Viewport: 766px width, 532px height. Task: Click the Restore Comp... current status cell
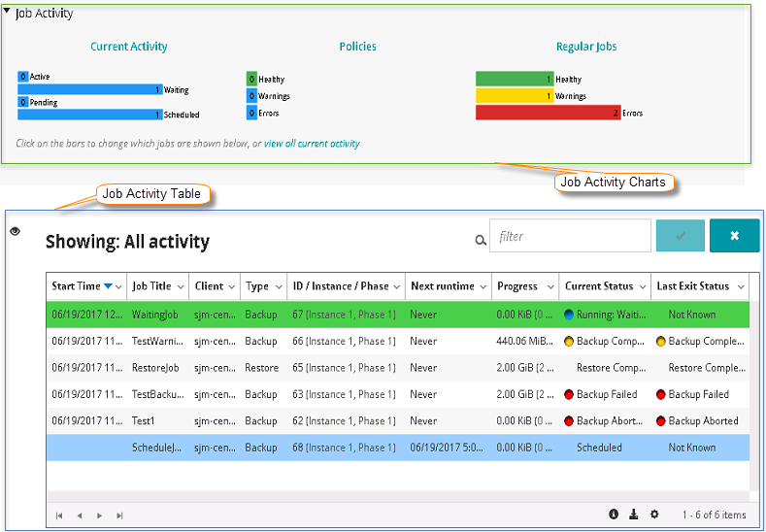coord(611,368)
